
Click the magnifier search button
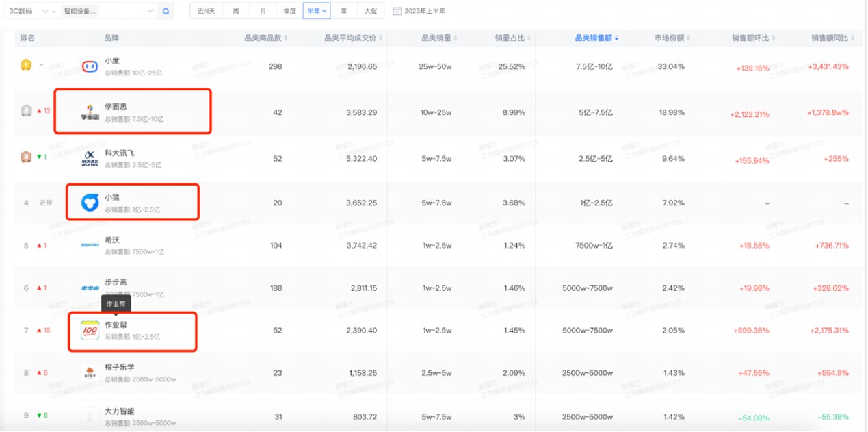click(x=166, y=11)
